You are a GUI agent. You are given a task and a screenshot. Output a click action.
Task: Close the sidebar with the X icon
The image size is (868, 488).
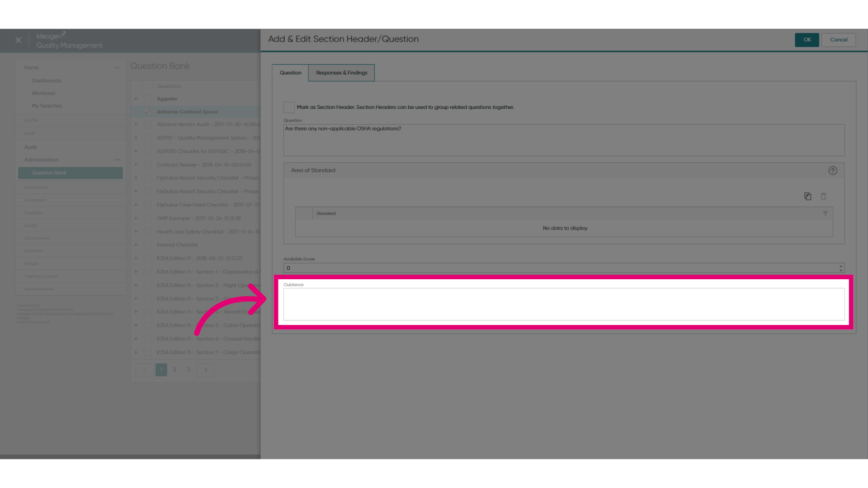(x=18, y=40)
